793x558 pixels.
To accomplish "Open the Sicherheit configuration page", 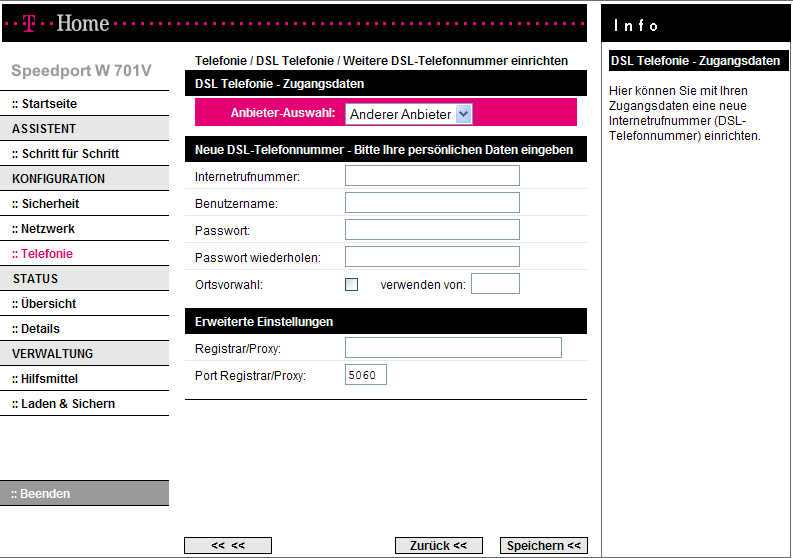I will 45,204.
